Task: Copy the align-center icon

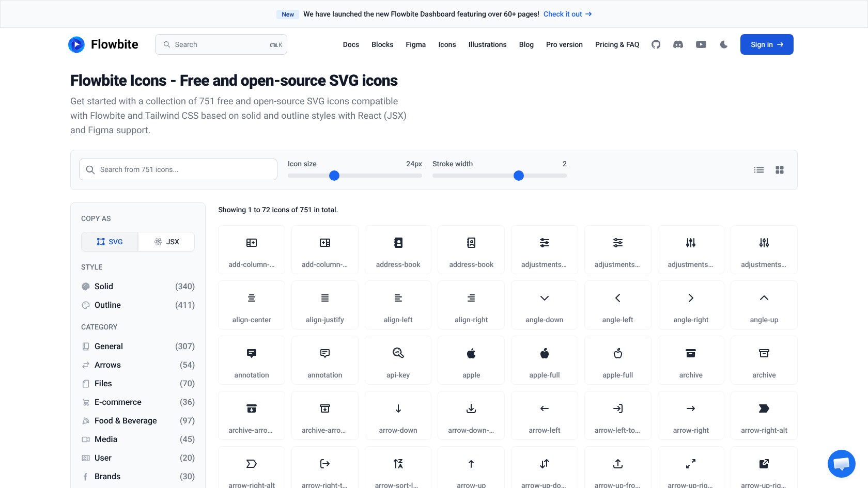Action: click(252, 305)
